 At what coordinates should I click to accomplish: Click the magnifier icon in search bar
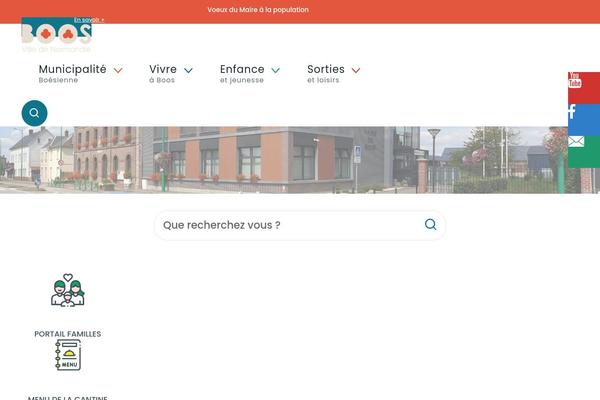click(430, 224)
